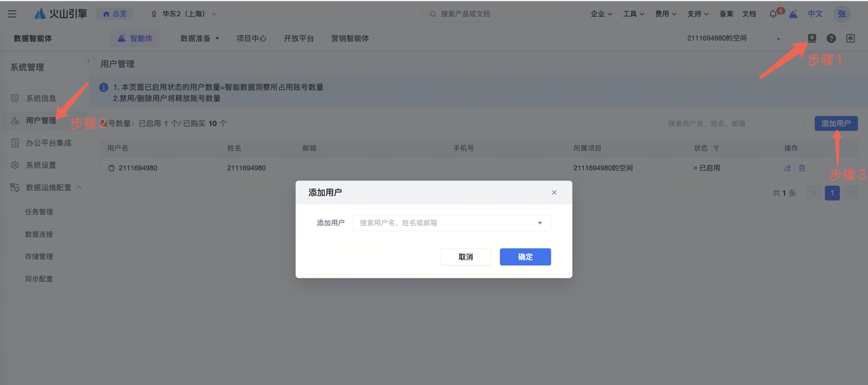Select the 智能体 tab
Image resolution: width=868 pixels, height=385 pixels.
pyautogui.click(x=135, y=39)
